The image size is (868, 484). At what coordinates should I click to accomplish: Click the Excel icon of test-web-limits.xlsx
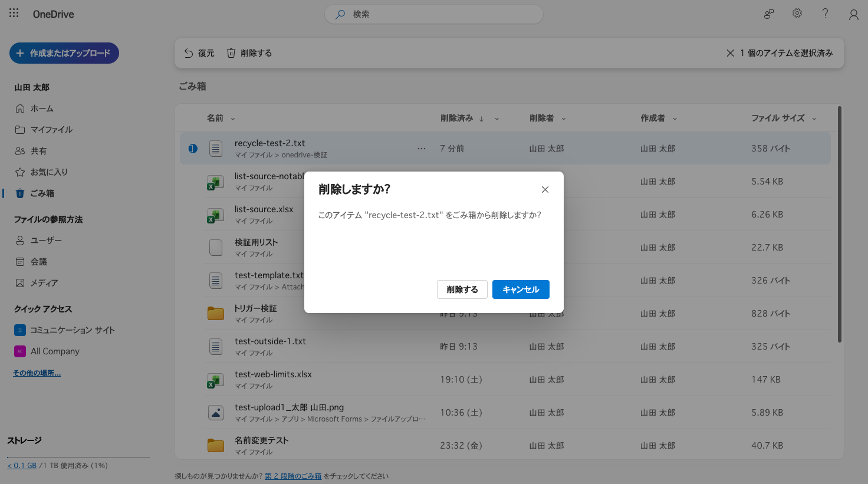point(214,381)
